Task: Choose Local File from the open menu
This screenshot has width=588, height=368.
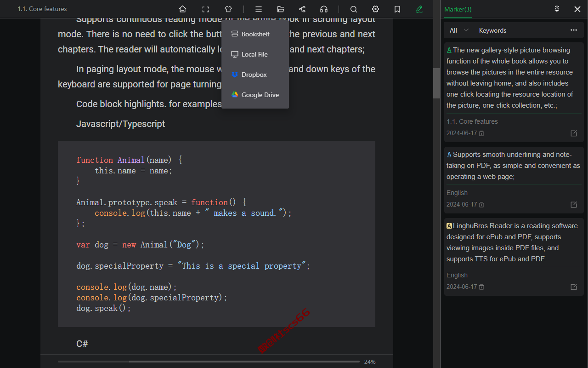Action: pos(255,54)
